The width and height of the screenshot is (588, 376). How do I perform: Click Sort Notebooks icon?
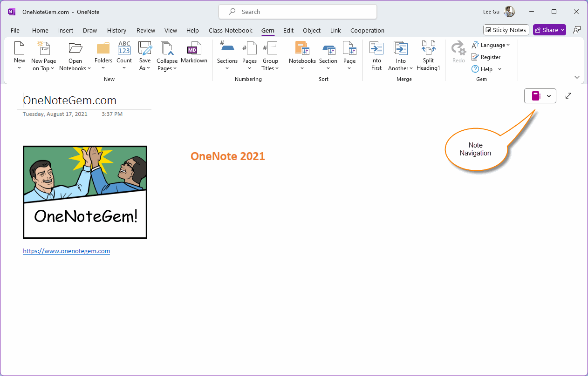point(302,48)
